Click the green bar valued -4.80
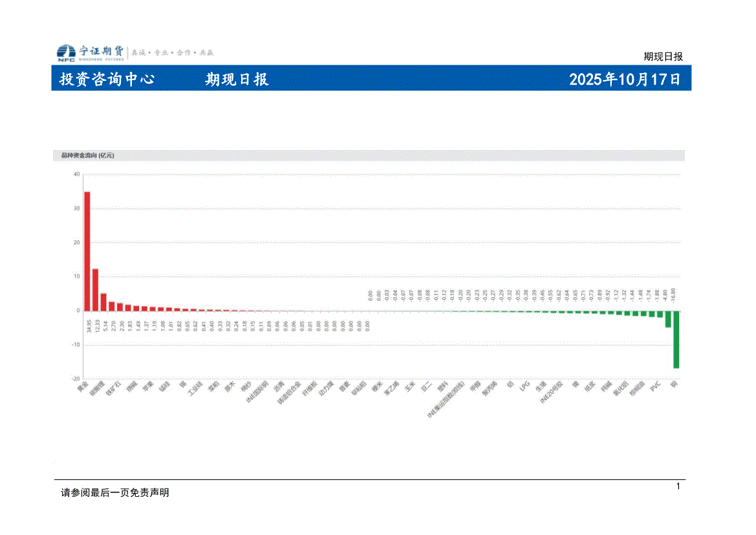The image size is (756, 535). click(668, 318)
